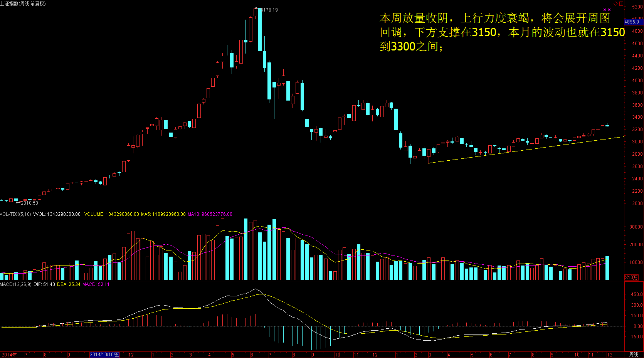The image size is (644, 358).
Task: Click the 上证指数 chart title label
Action: [23, 3]
